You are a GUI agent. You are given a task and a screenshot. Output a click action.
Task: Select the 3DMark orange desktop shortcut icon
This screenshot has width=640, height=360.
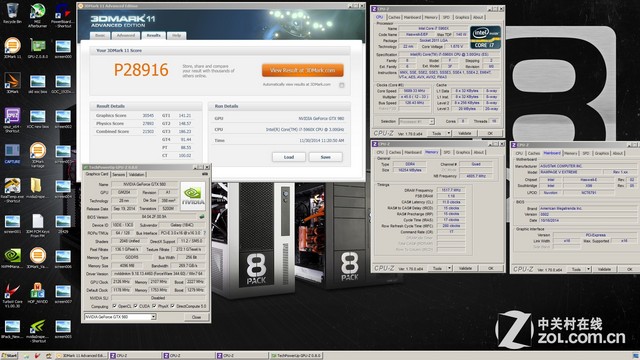point(12,83)
